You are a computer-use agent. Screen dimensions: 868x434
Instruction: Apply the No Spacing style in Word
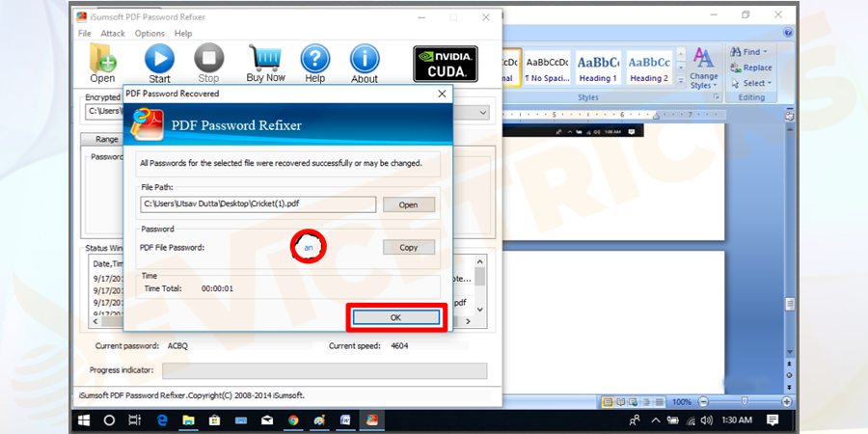pyautogui.click(x=547, y=68)
